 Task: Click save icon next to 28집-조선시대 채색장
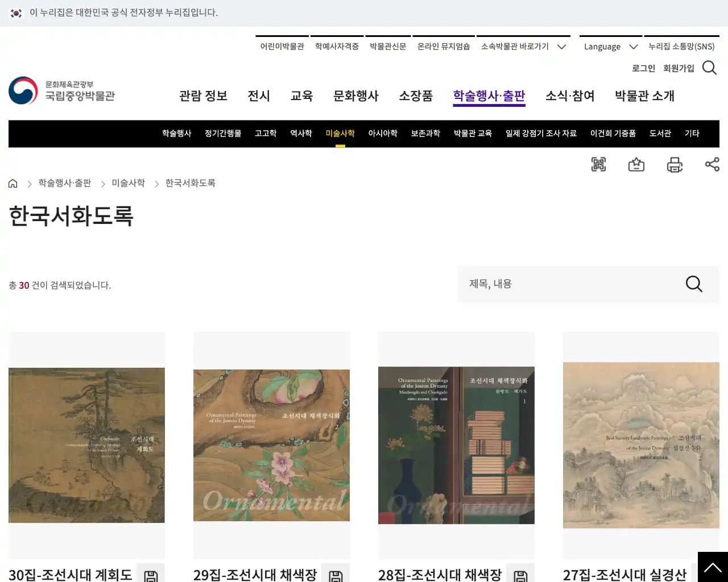coord(520,574)
